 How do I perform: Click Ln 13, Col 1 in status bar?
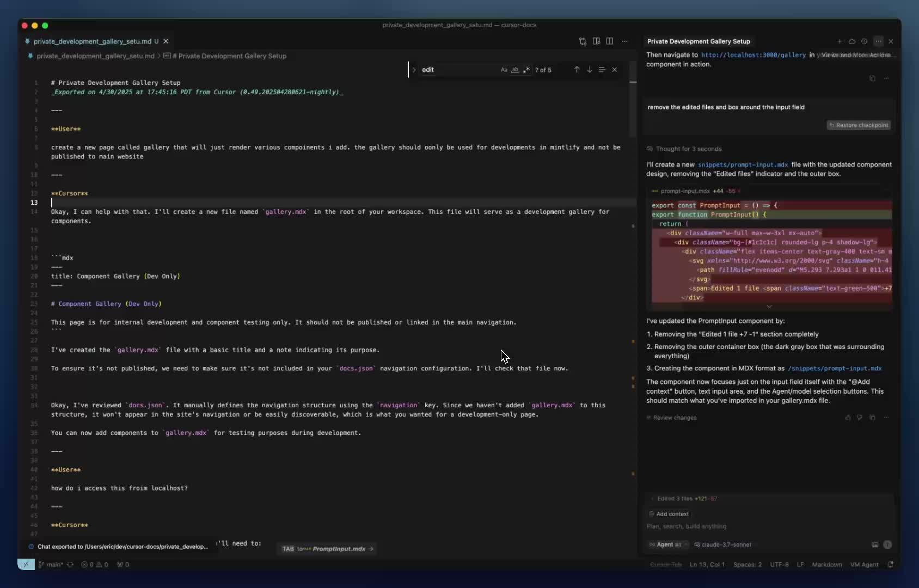707,565
